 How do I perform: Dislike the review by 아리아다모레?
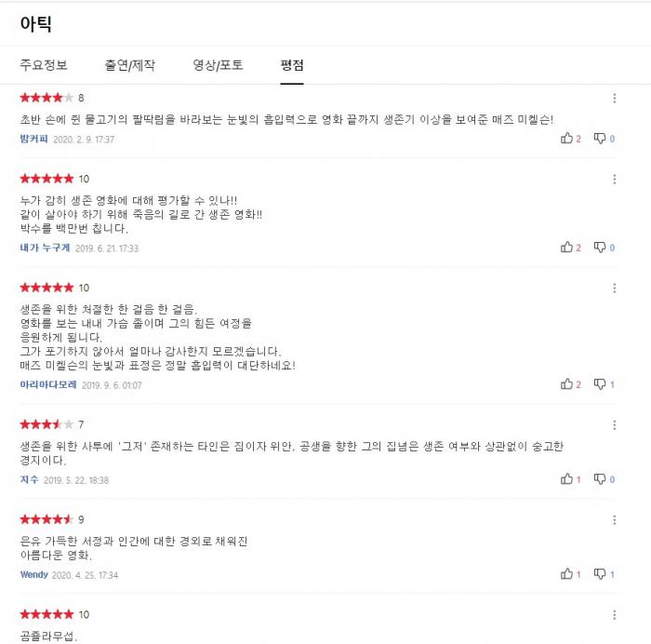tap(600, 383)
